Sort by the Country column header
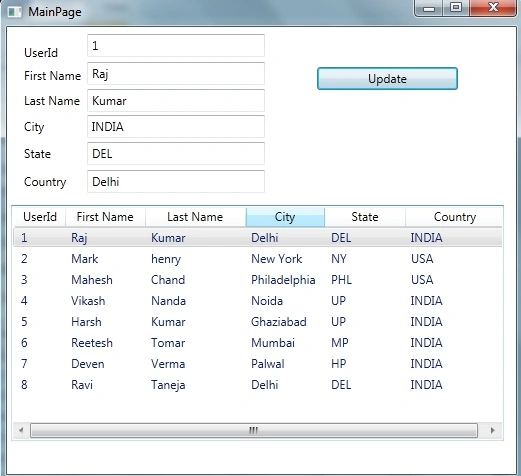Screen dimensions: 521x476 click(x=455, y=217)
